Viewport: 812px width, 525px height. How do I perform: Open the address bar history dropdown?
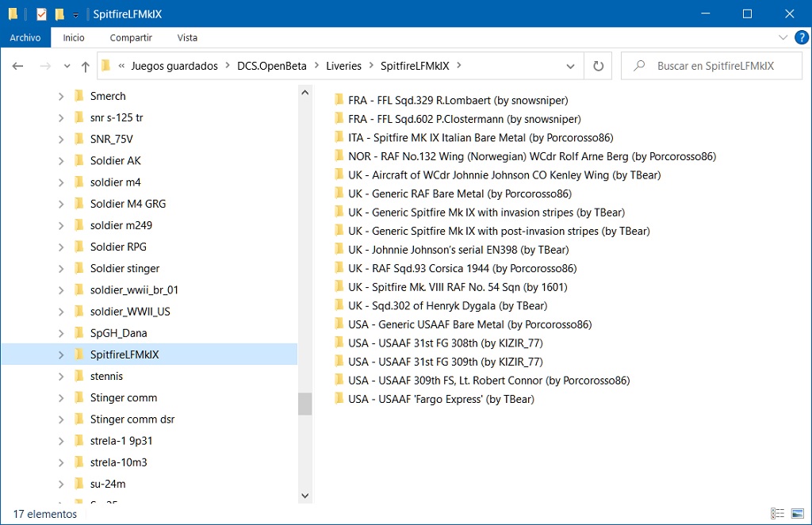pyautogui.click(x=570, y=66)
